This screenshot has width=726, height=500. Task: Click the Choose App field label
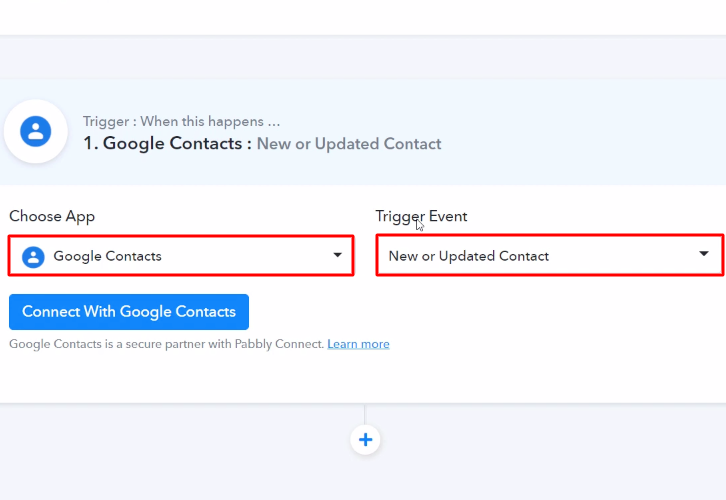pos(52,216)
